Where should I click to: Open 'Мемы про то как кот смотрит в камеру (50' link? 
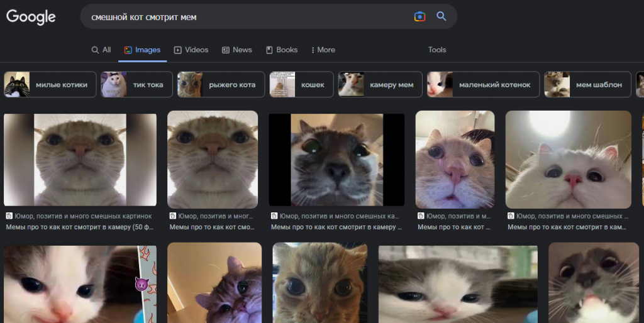point(79,227)
